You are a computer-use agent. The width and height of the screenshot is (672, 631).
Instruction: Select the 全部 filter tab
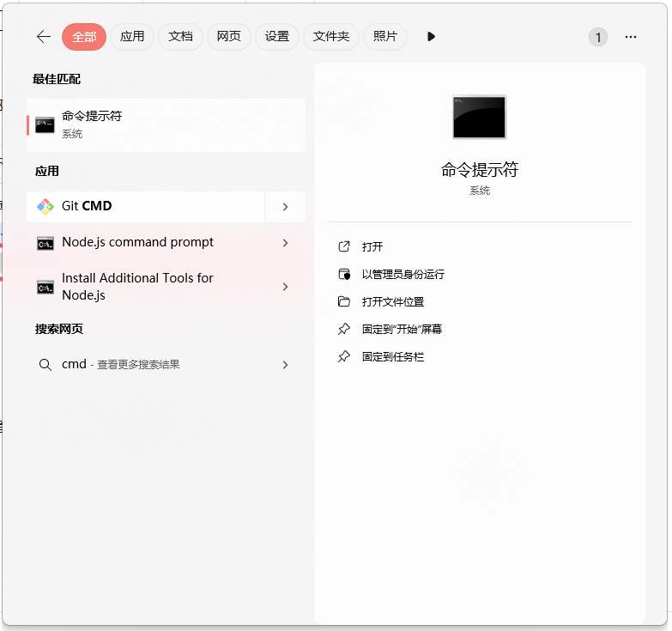click(x=84, y=37)
